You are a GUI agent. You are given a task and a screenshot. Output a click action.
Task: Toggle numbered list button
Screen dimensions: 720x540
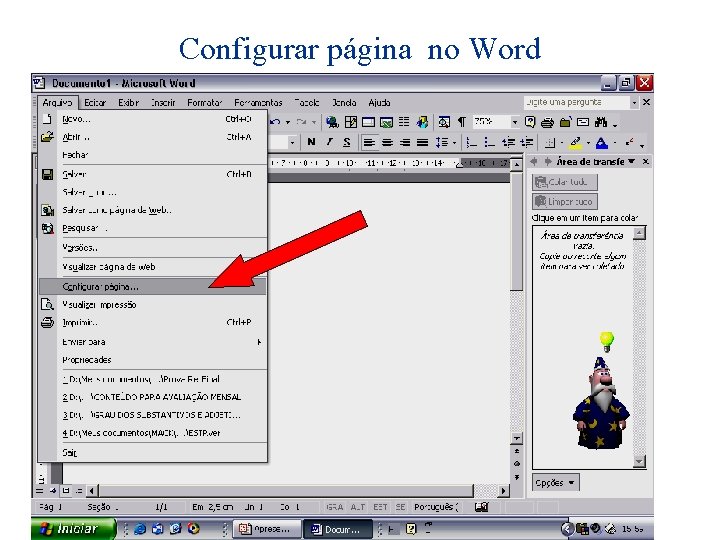point(472,143)
